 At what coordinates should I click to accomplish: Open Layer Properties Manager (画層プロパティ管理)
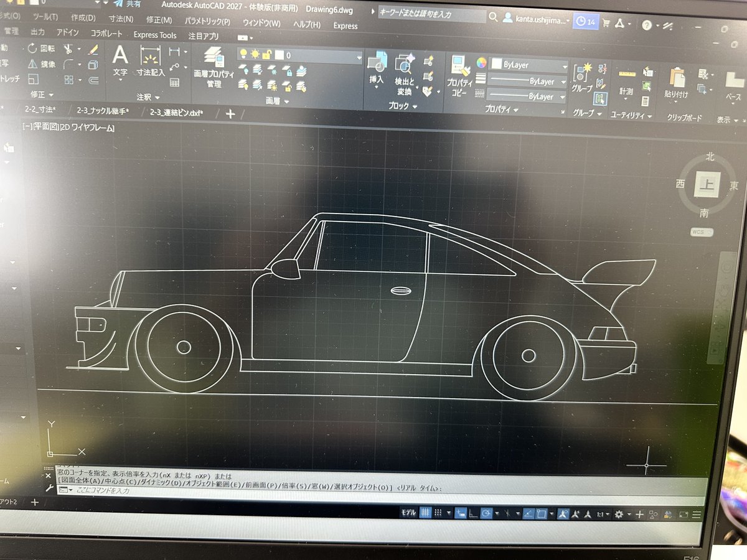pyautogui.click(x=214, y=66)
